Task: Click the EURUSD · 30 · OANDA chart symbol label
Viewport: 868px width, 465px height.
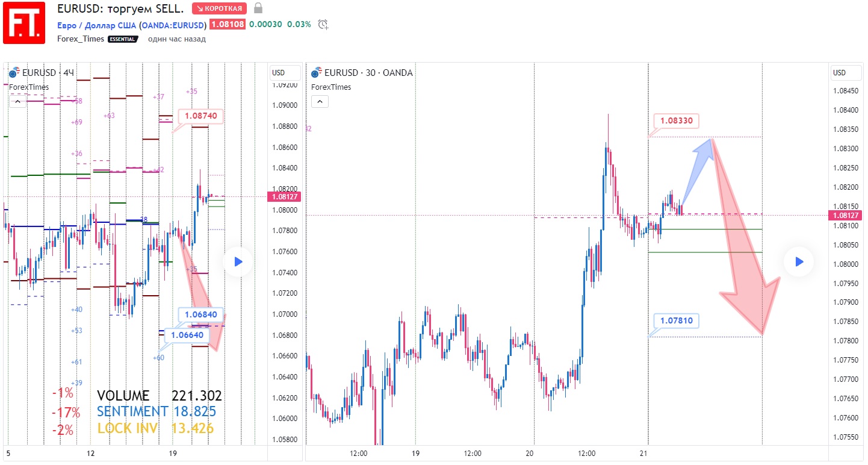Action: (368, 73)
